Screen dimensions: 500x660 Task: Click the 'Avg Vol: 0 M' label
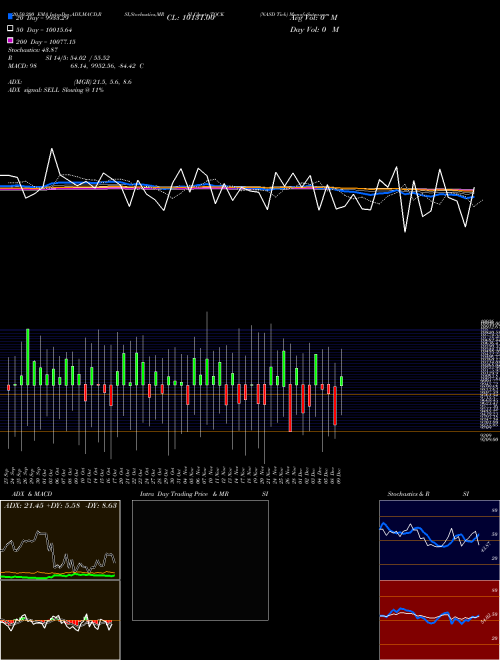pyautogui.click(x=314, y=18)
